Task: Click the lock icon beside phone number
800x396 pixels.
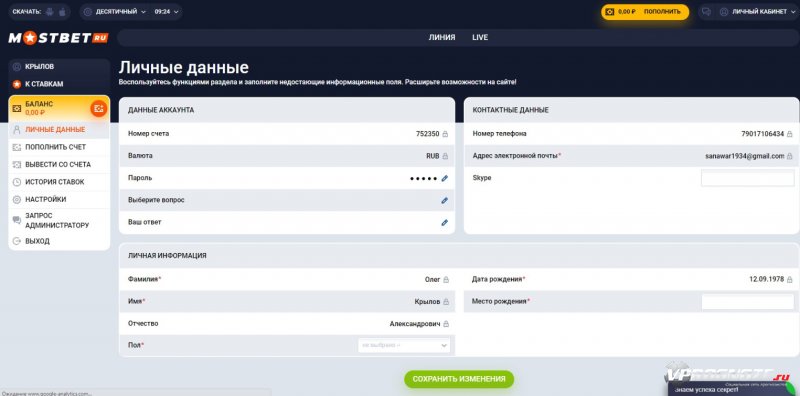Action: coord(790,134)
